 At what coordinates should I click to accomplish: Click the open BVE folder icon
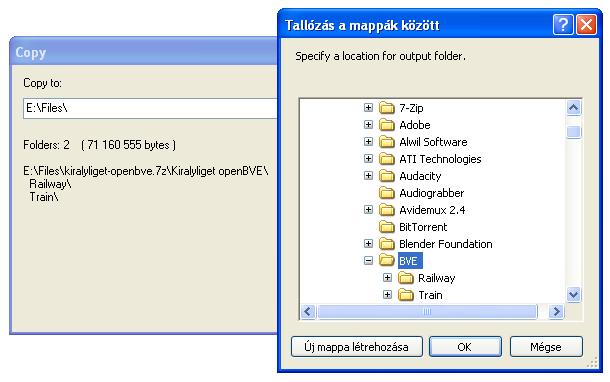pos(387,260)
